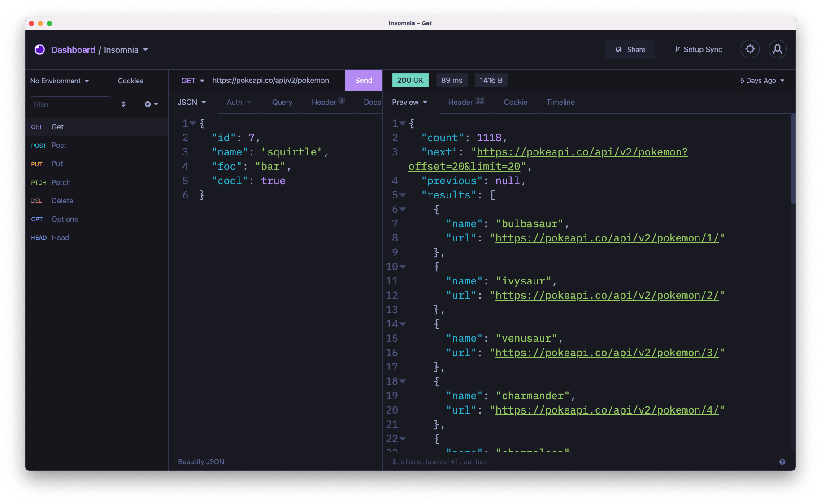Open the Auth type dropdown
The height and width of the screenshot is (504, 821).
pos(239,102)
